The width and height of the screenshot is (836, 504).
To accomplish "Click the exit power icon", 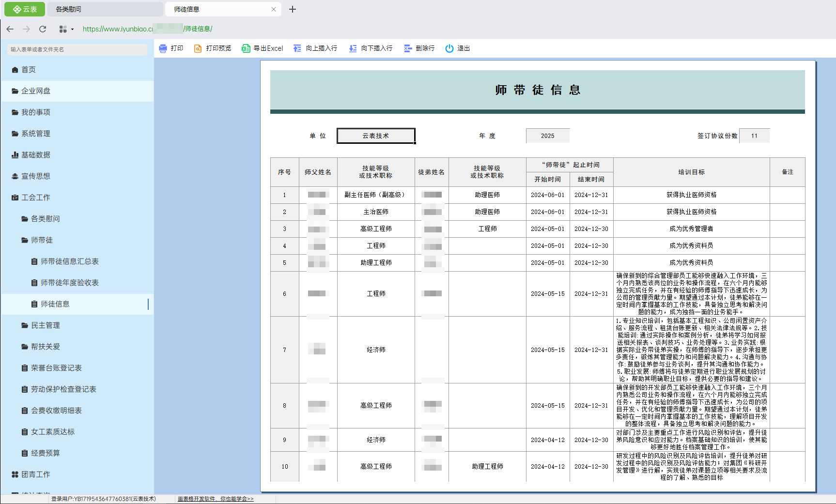I will [x=449, y=48].
